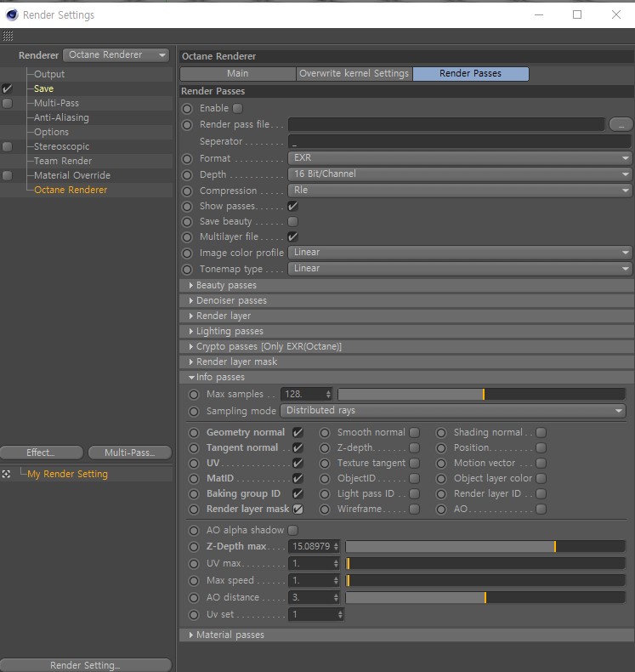This screenshot has height=672, width=635.
Task: Open Overwrite kernel Settings tab
Action: 354,74
